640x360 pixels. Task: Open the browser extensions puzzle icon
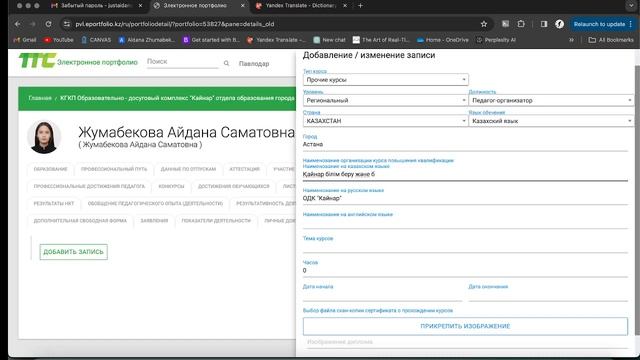coord(521,24)
